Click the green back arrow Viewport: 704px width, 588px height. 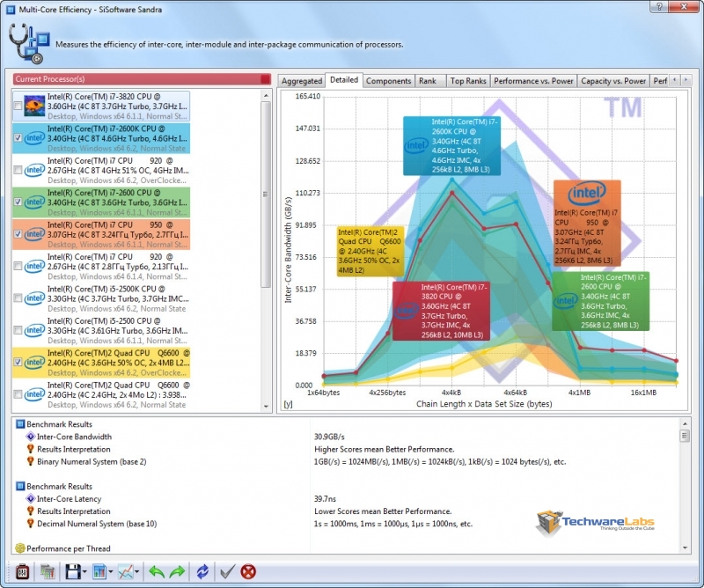tap(157, 572)
